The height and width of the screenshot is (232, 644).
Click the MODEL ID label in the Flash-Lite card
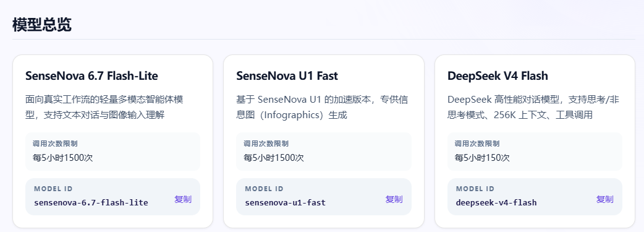click(x=53, y=189)
